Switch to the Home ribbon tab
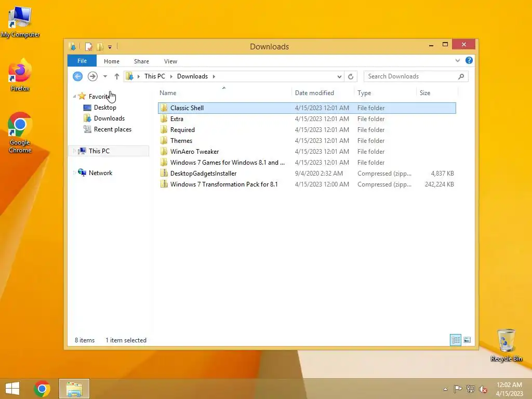 pos(112,61)
